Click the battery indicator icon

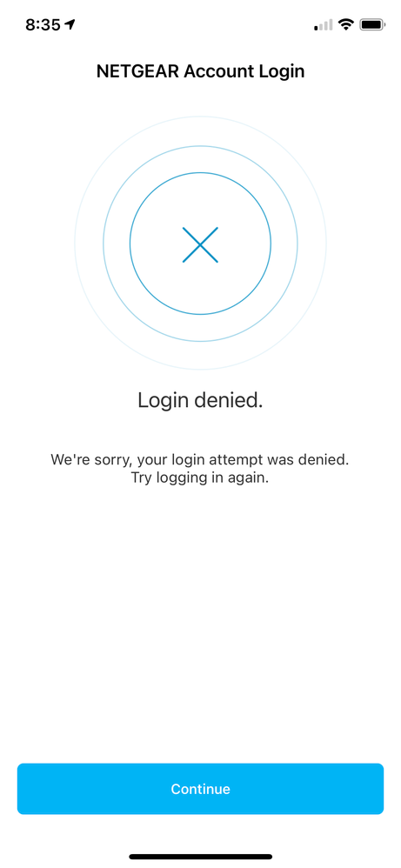tap(373, 24)
